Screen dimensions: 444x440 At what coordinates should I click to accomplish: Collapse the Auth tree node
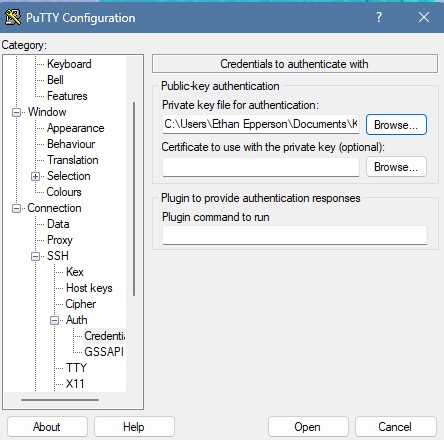tap(54, 320)
